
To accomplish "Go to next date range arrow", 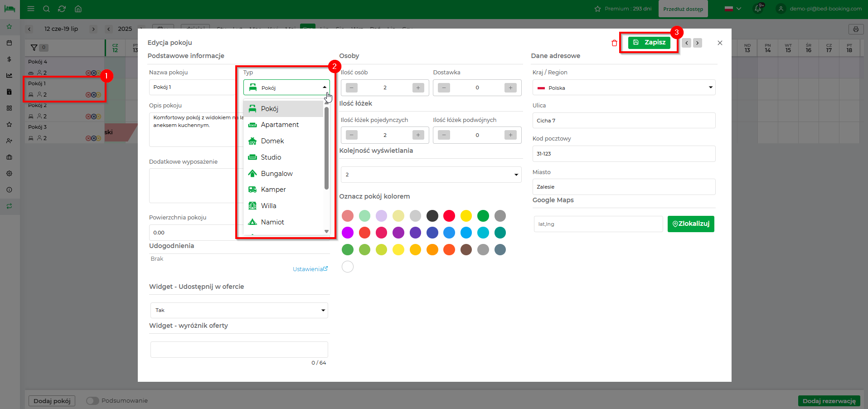I will tap(93, 29).
